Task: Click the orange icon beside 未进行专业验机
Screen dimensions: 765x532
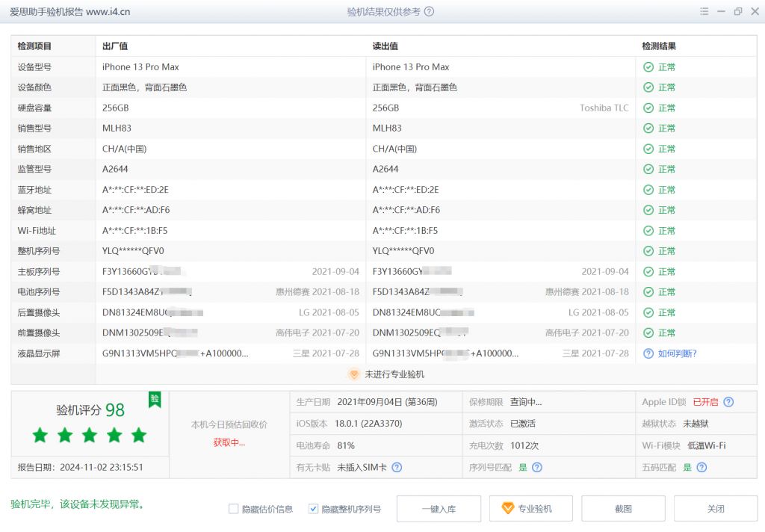Action: click(353, 374)
